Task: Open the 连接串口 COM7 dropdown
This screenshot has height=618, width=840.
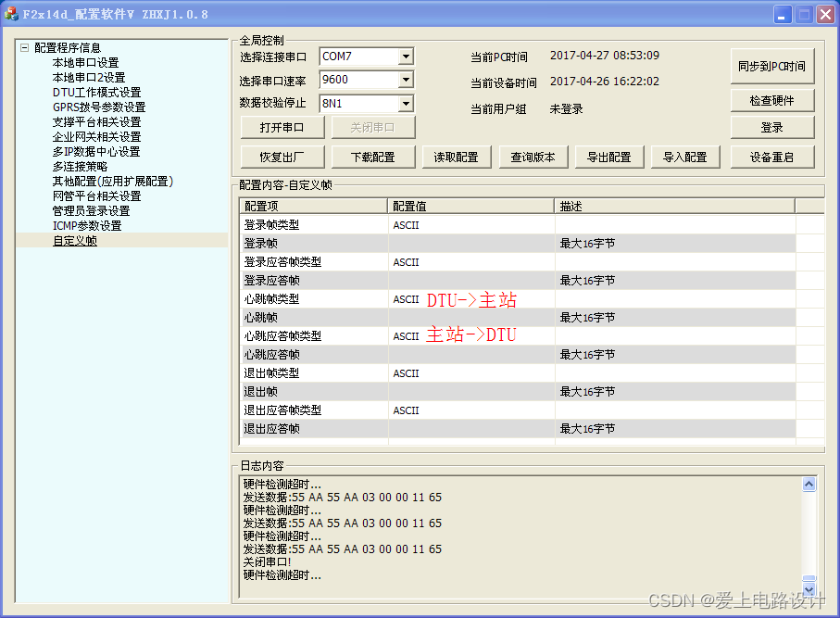Action: click(x=409, y=57)
